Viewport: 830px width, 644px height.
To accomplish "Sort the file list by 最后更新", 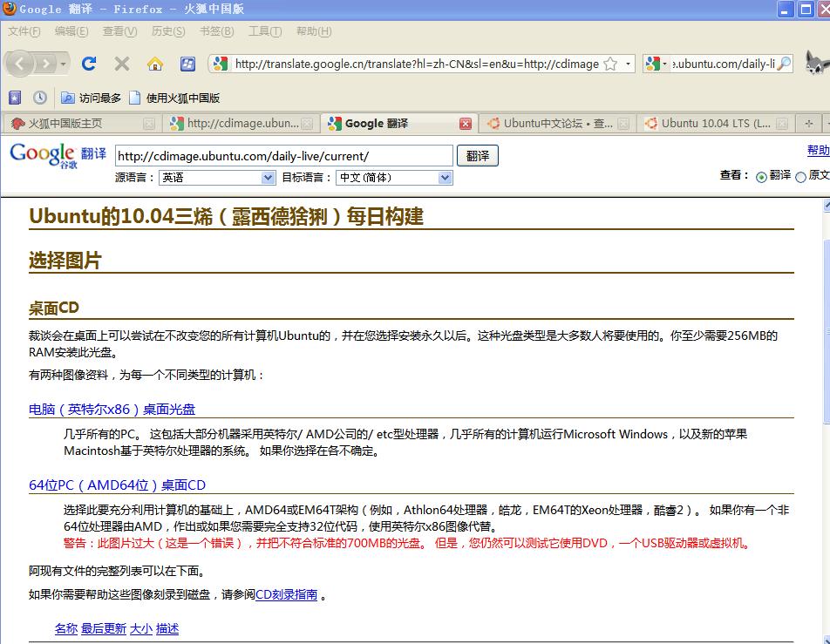I will [104, 628].
